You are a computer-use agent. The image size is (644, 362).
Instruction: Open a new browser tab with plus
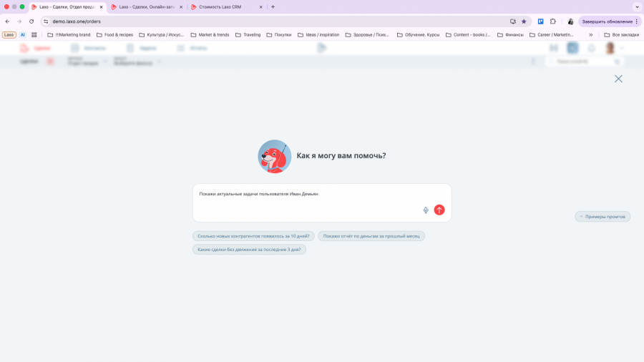273,7
